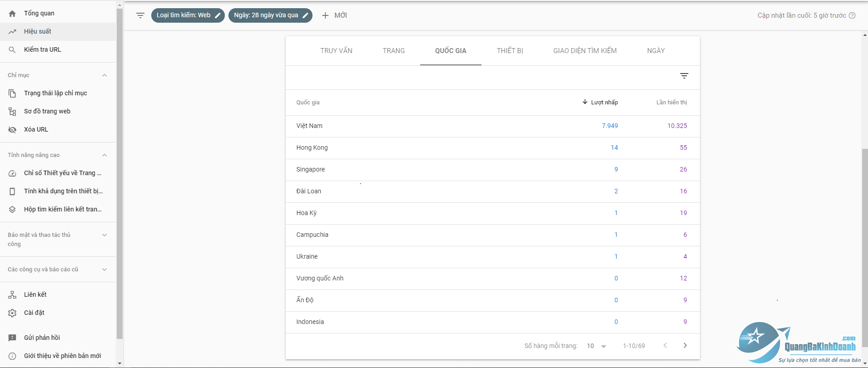Viewport: 868px width, 368px height.
Task: Click Quốc gia column header
Action: (308, 103)
